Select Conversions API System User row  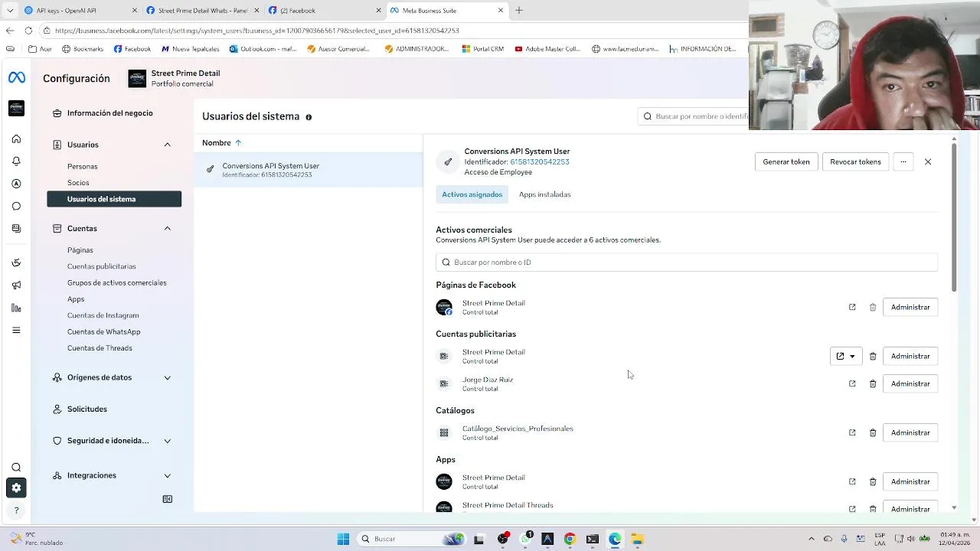point(309,170)
